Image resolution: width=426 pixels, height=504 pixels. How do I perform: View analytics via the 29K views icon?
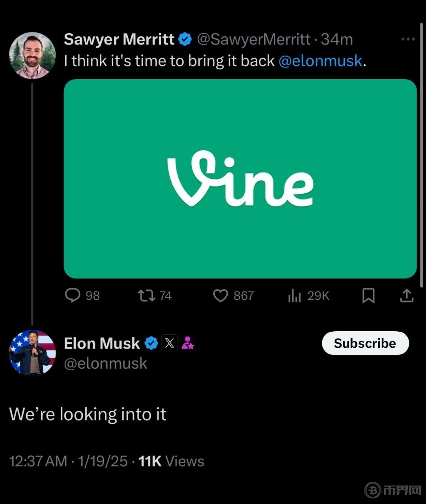(x=294, y=296)
